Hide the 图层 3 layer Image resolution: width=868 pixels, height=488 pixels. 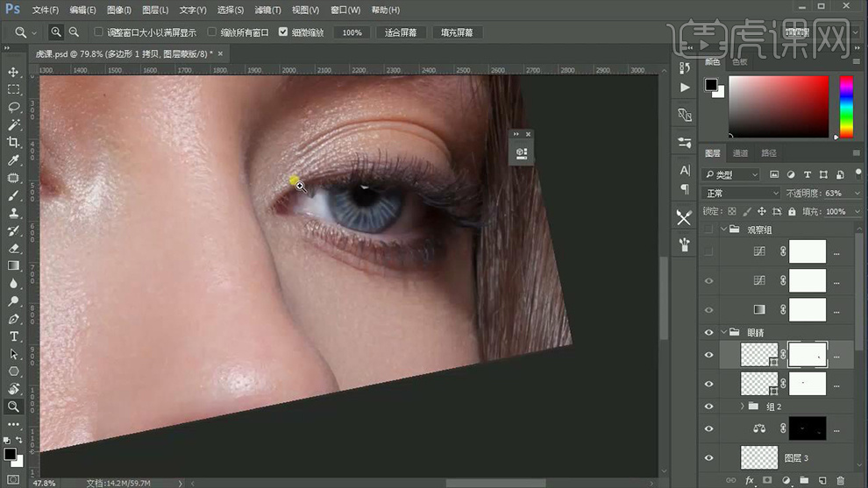(x=708, y=457)
